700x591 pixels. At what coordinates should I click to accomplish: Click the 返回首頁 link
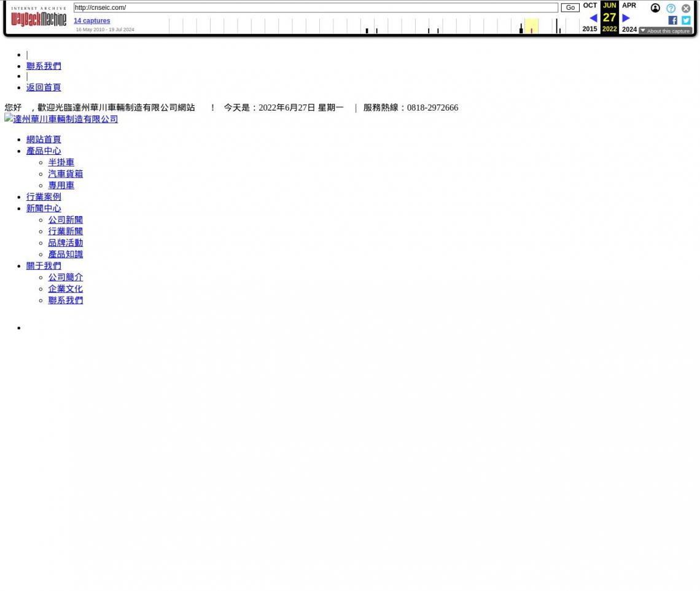(x=44, y=87)
